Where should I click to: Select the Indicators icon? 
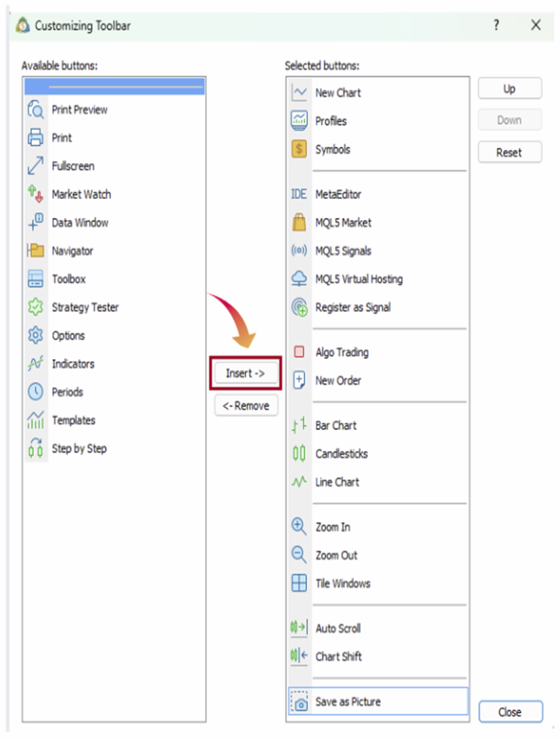pos(36,363)
